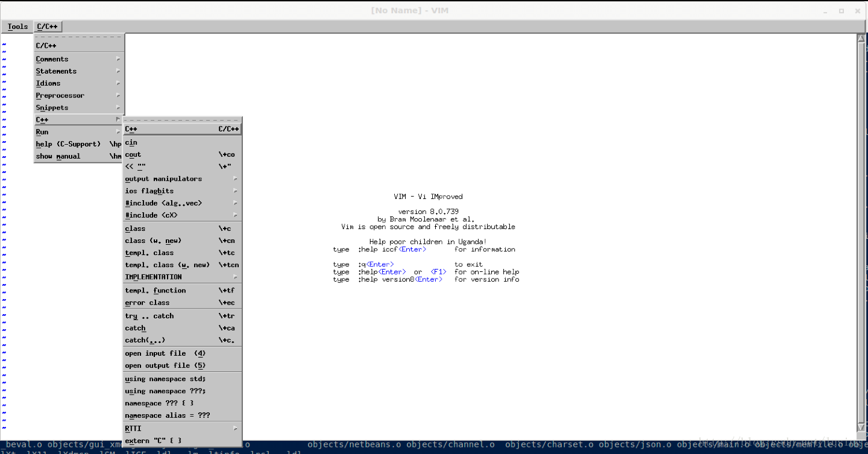The height and width of the screenshot is (454, 868).
Task: Click the C/C++ menu title header
Action: coord(79,46)
